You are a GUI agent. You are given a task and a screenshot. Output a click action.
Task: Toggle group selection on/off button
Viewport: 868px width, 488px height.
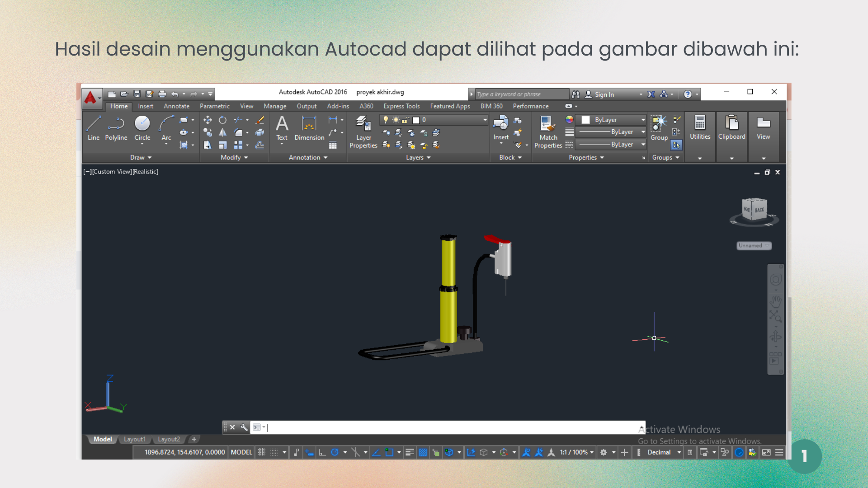coord(676,145)
